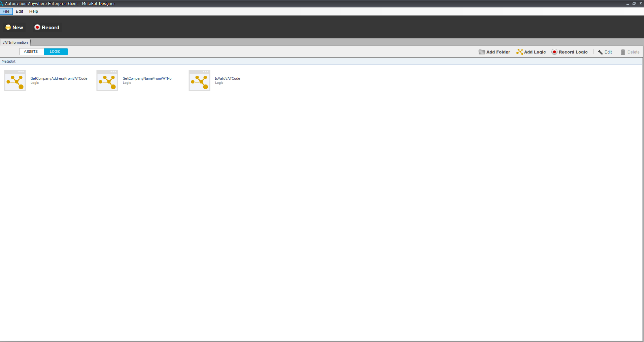Select the IsValidVATCode logic icon
The height and width of the screenshot is (342, 644).
(x=199, y=80)
